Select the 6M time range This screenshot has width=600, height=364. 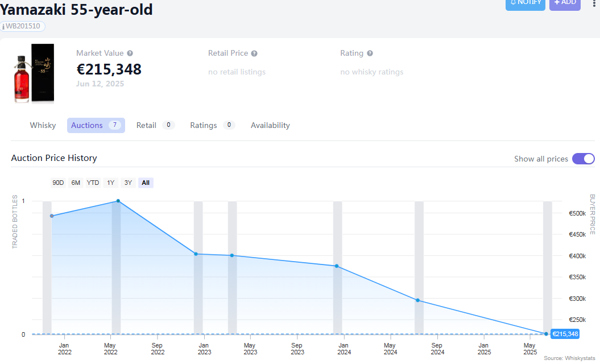click(x=76, y=183)
